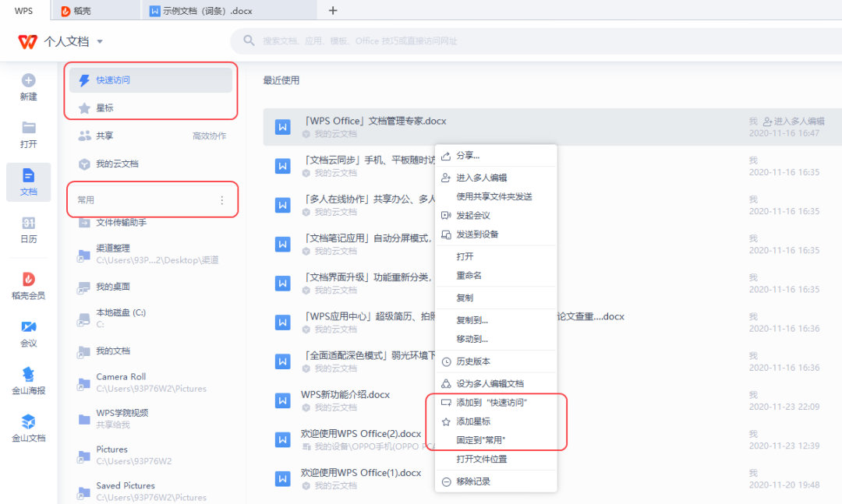Switch to the WPS home tab
Image resolution: width=842 pixels, height=504 pixels.
click(23, 11)
